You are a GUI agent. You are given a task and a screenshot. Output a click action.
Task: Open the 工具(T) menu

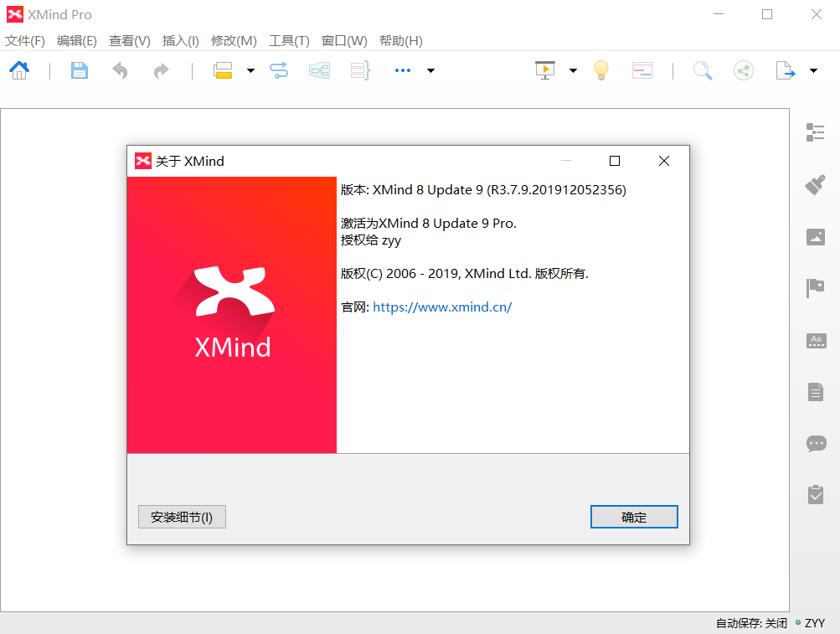click(289, 41)
